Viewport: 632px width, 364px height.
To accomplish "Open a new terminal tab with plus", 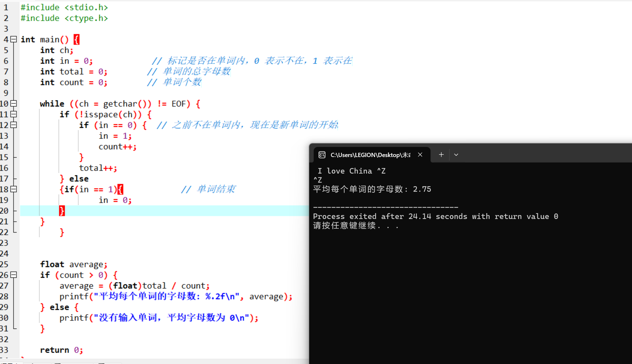I will pos(441,155).
